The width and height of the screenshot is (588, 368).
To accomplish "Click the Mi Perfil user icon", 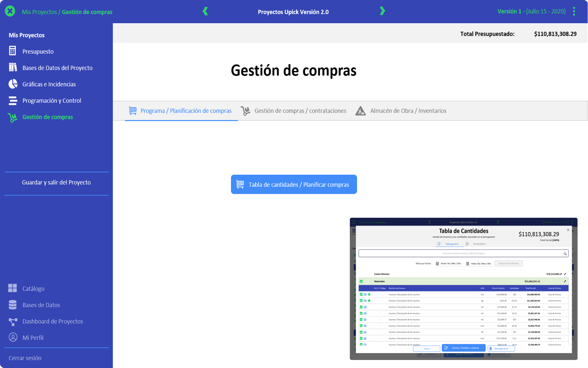I will click(13, 337).
